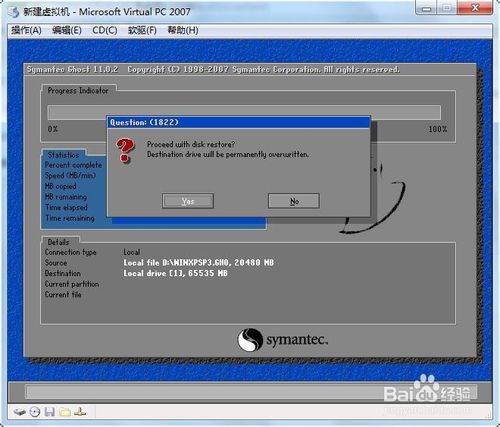Click the 100% progress label
Image resolution: width=500 pixels, height=427 pixels.
coord(438,129)
